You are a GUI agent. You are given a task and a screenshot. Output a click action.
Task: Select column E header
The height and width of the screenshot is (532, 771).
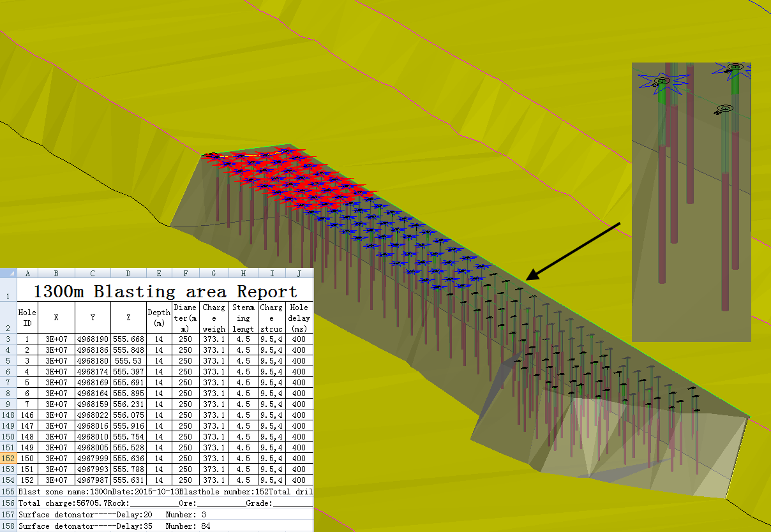click(159, 273)
